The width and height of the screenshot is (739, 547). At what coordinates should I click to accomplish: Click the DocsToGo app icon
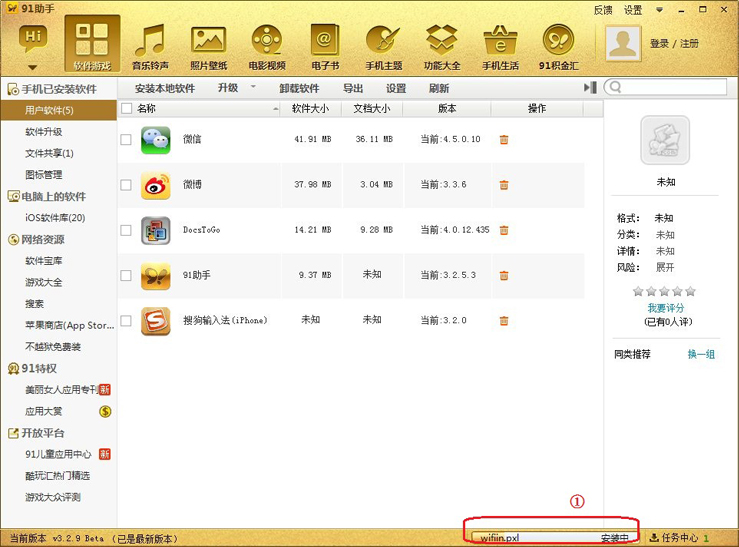tap(156, 230)
